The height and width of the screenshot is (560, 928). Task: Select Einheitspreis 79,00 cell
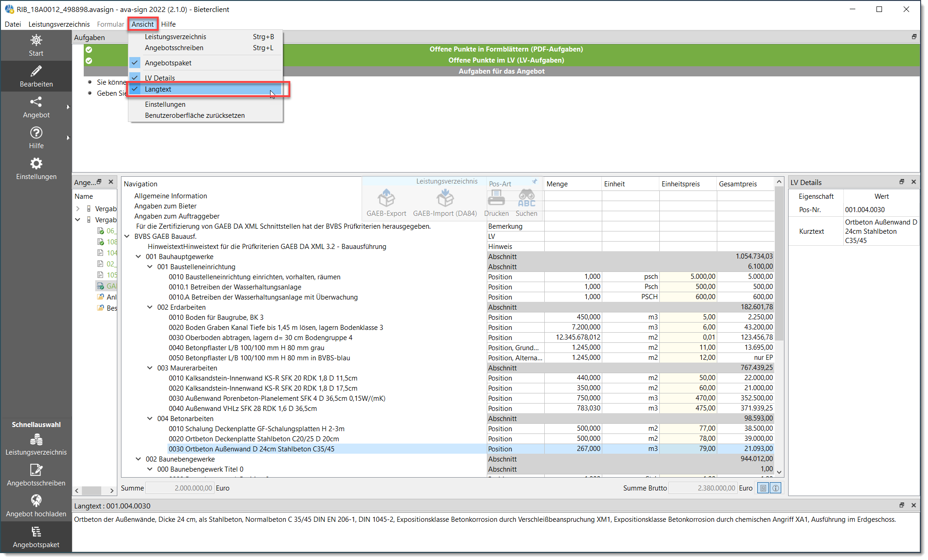(x=688, y=449)
